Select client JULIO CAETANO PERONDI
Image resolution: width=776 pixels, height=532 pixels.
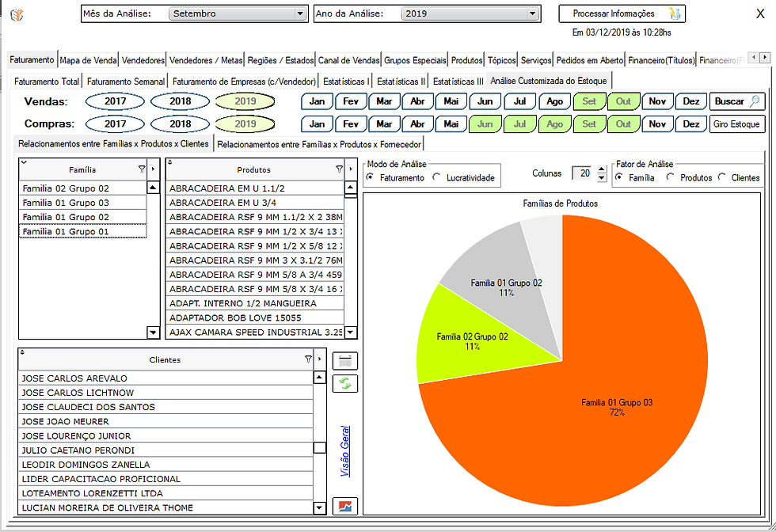tap(165, 450)
